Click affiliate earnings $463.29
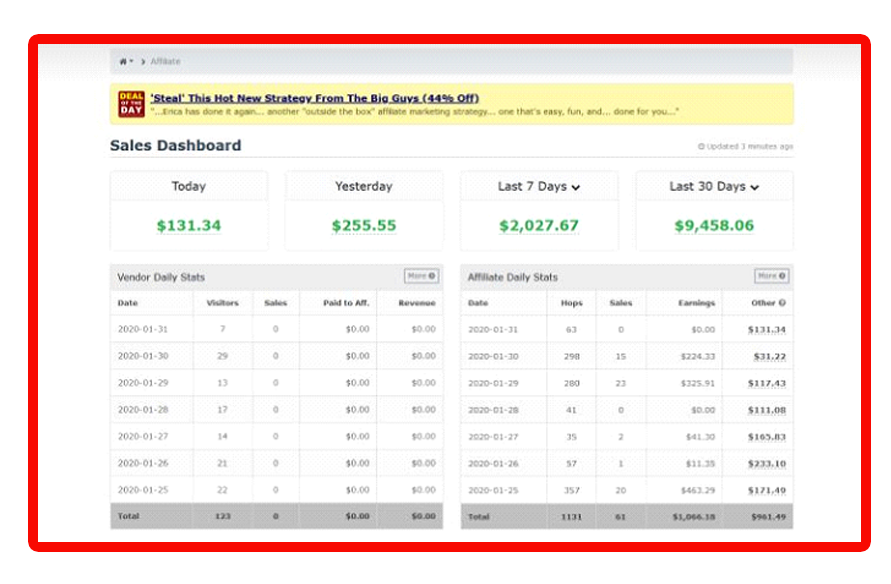Viewport: 891px width, 584px height. pyautogui.click(x=698, y=490)
